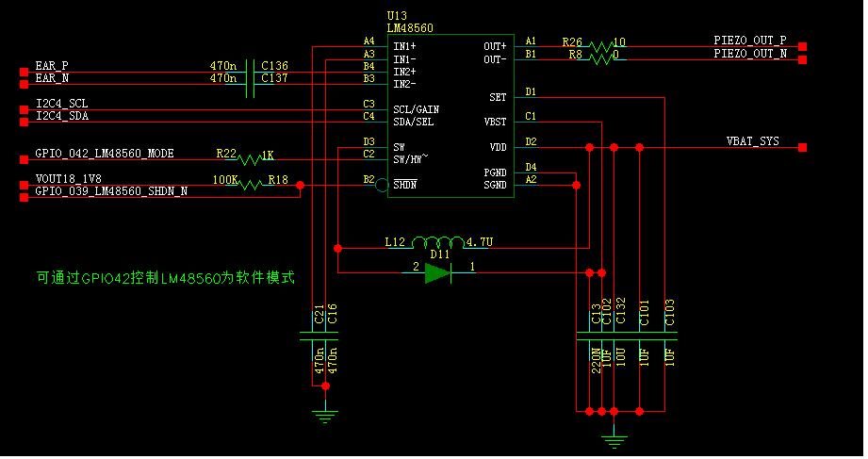
Task: Select the D11 diode symbol
Action: [438, 273]
